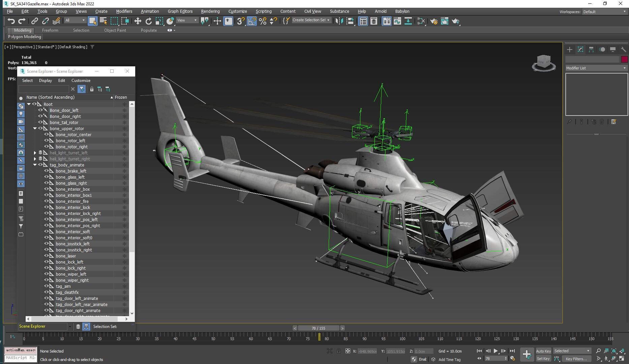Click Scene Explorer lock selection icon

pos(92,89)
